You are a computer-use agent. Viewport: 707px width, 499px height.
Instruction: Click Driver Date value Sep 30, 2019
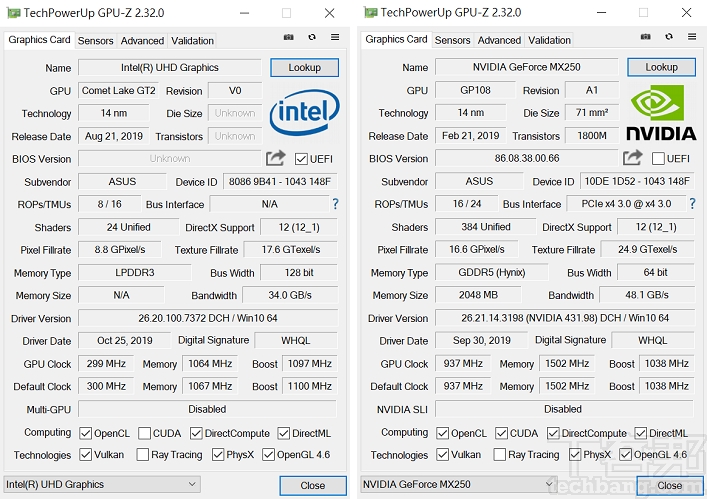482,340
